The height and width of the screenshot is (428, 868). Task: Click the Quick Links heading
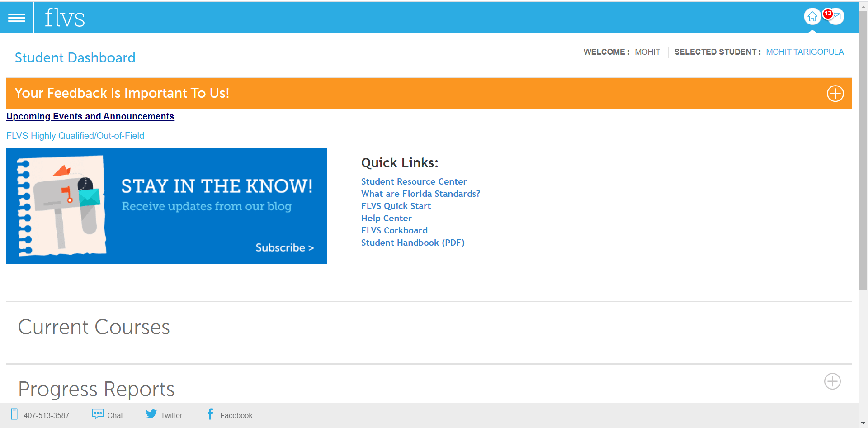pos(400,163)
